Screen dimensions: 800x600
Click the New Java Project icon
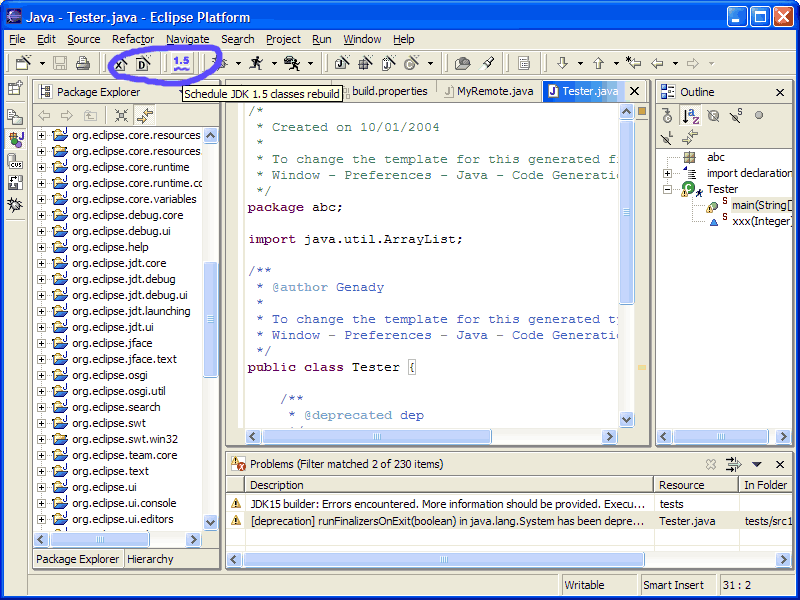[x=341, y=63]
